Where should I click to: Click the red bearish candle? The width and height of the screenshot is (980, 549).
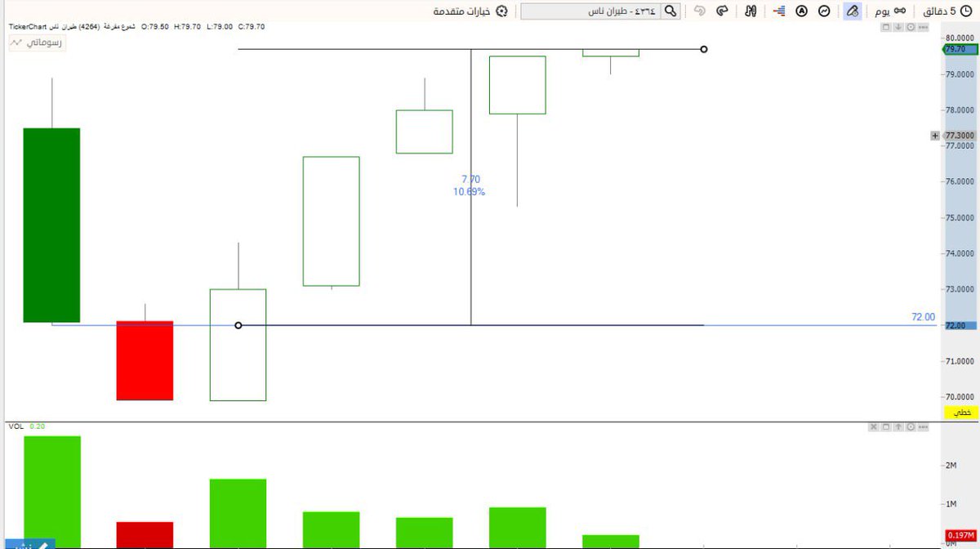coord(145,360)
